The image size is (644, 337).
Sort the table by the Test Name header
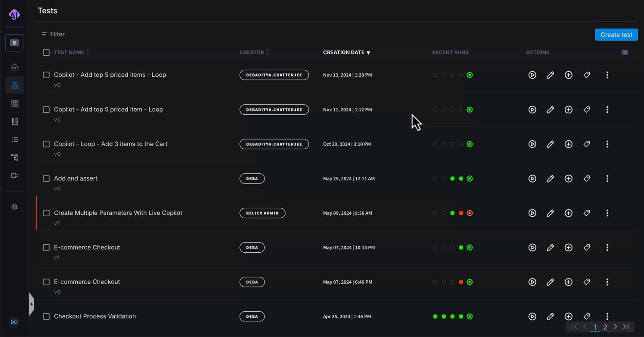click(x=69, y=52)
